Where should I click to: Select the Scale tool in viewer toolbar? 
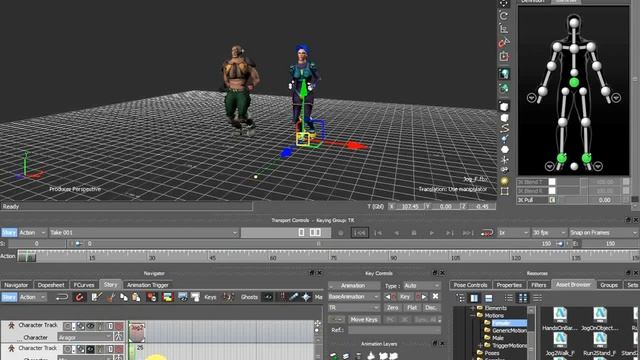(x=504, y=29)
